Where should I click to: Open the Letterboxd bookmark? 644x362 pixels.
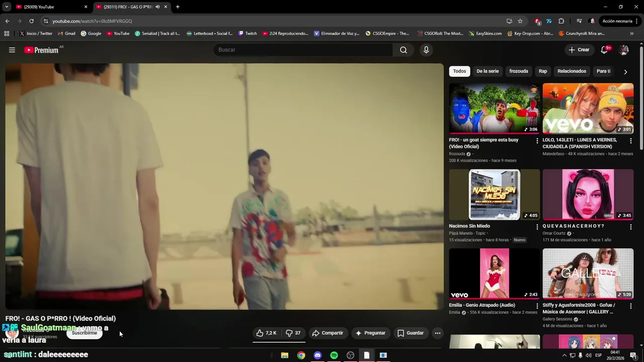[x=209, y=34]
